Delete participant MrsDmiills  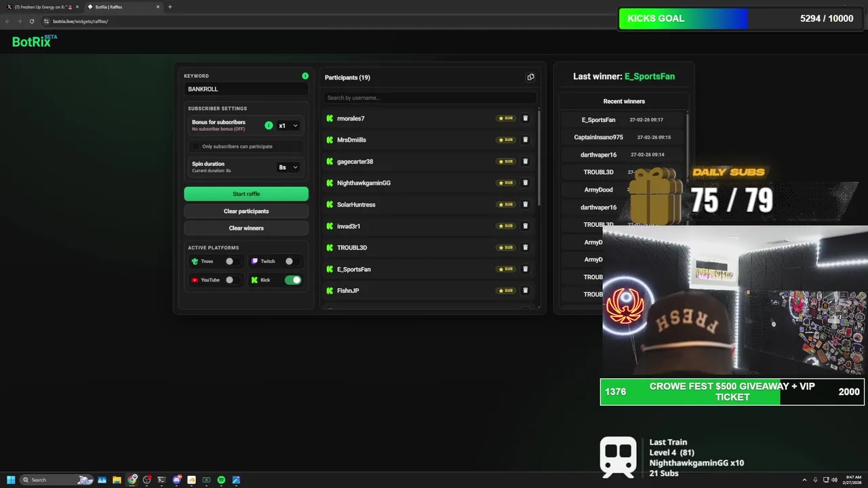525,140
